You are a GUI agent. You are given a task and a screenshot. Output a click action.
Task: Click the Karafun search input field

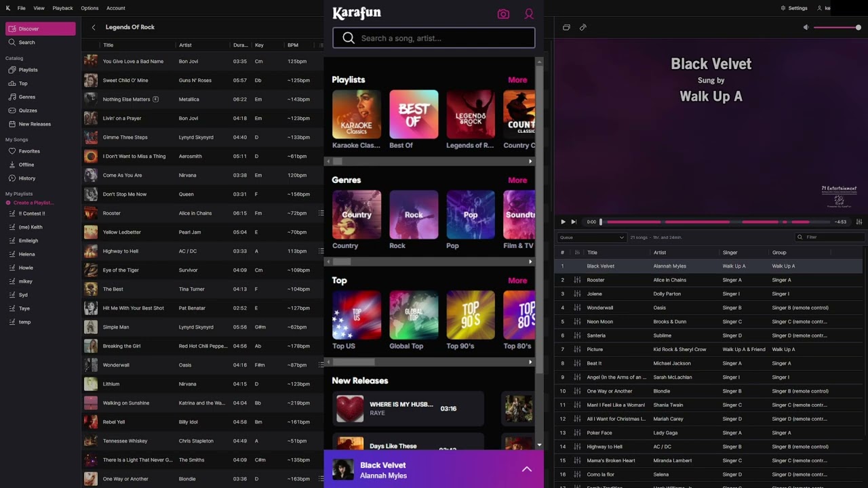[434, 38]
